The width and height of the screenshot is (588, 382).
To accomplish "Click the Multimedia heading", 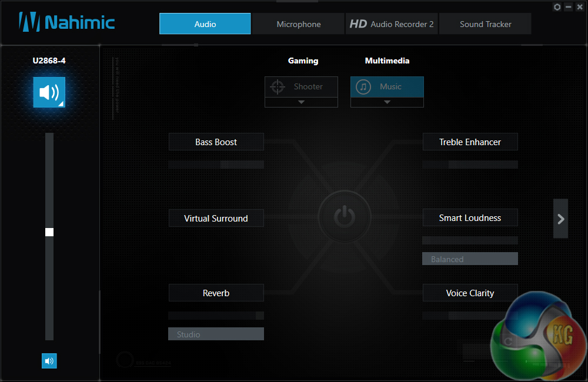I will [x=387, y=61].
